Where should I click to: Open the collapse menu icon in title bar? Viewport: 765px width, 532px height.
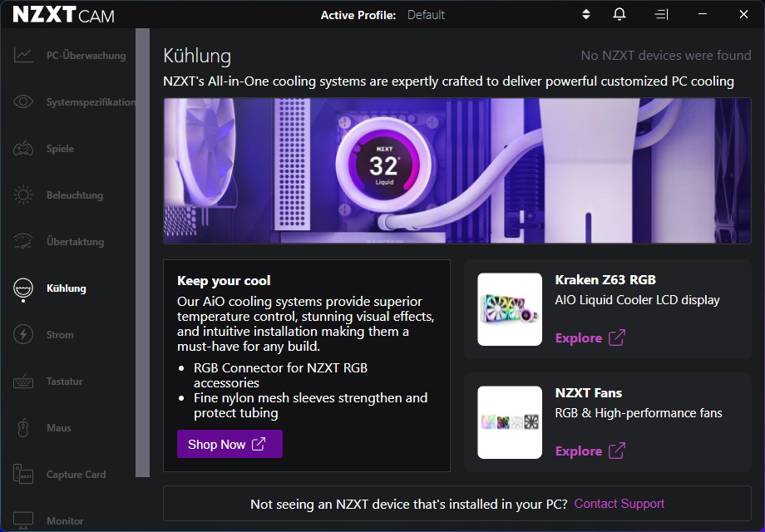(x=661, y=15)
